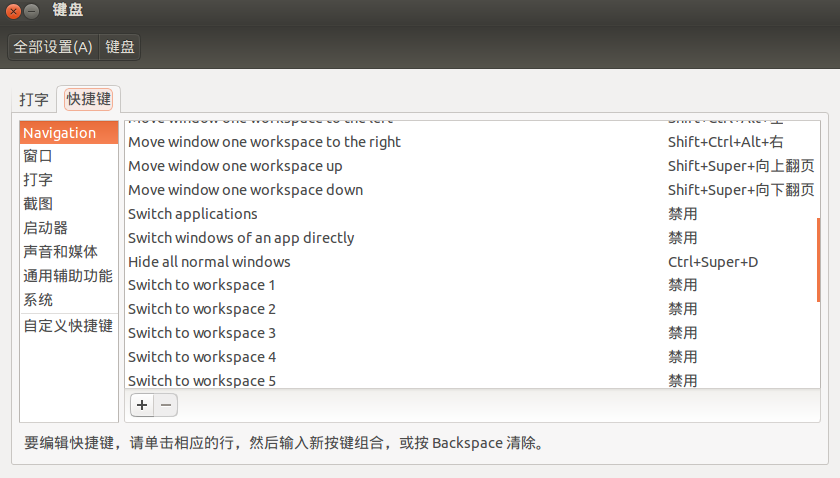This screenshot has height=478, width=840.
Task: Select 声音和媒体 category in sidebar
Action: pos(69,251)
